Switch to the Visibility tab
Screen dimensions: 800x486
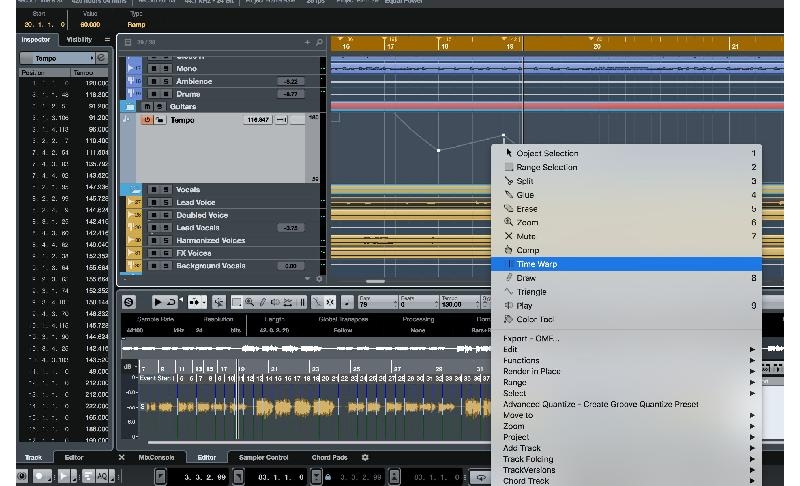click(x=79, y=39)
